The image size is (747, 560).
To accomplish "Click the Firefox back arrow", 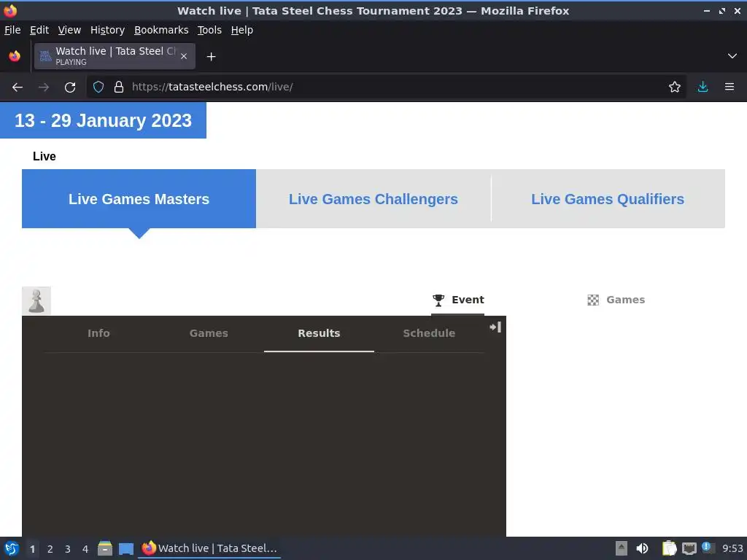I will coord(18,87).
